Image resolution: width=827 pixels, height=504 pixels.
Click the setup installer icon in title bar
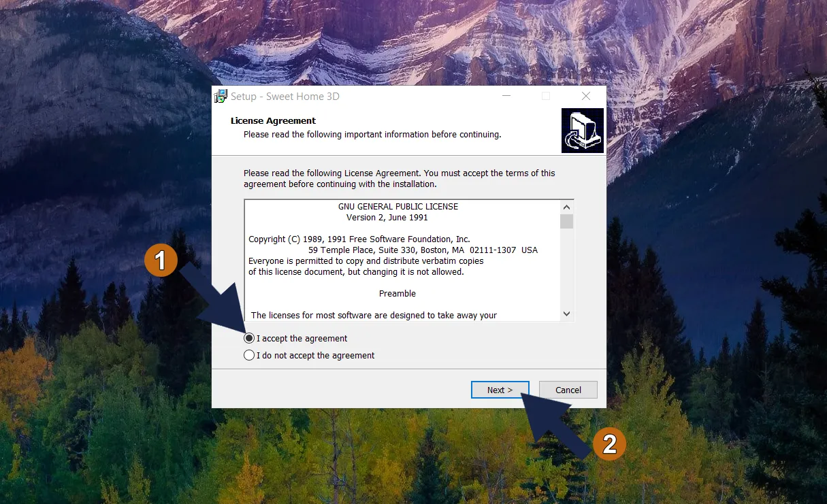point(221,96)
